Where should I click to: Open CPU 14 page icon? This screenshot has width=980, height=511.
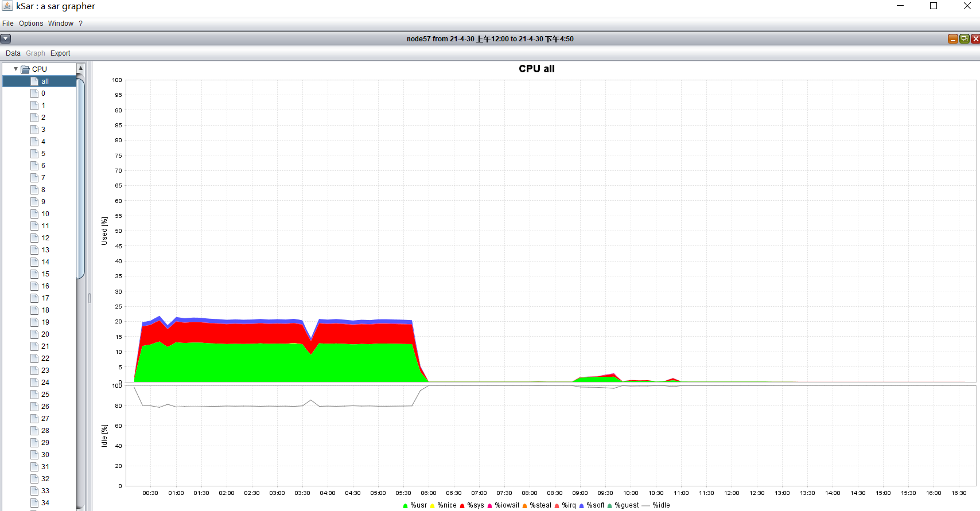[34, 262]
